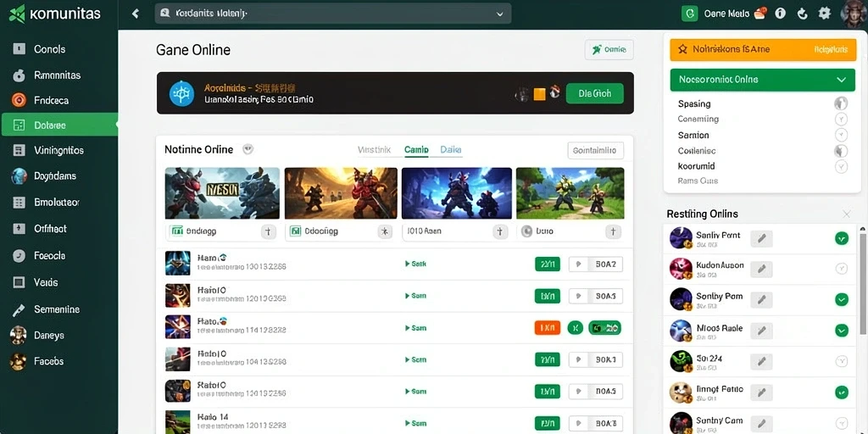The image size is (868, 434).
Task: Open the forest game thumbnail
Action: [x=570, y=194]
